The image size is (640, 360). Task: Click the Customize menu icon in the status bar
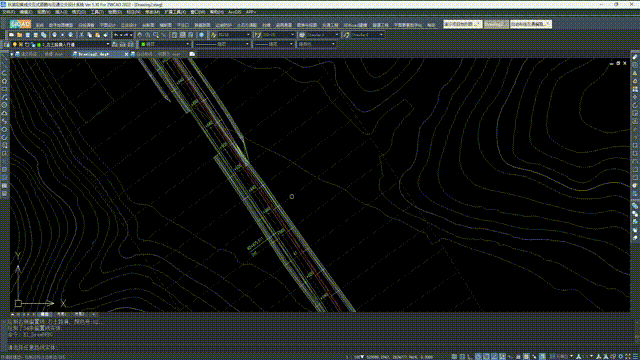(636, 357)
